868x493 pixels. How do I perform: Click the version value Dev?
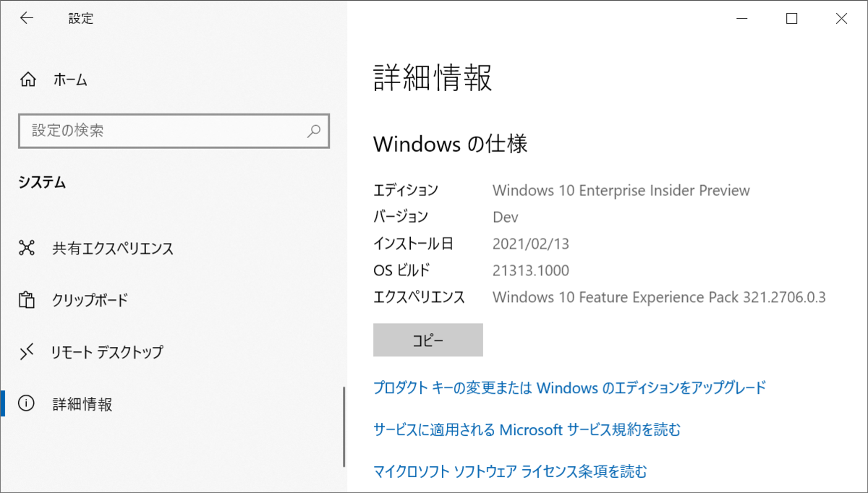(506, 217)
